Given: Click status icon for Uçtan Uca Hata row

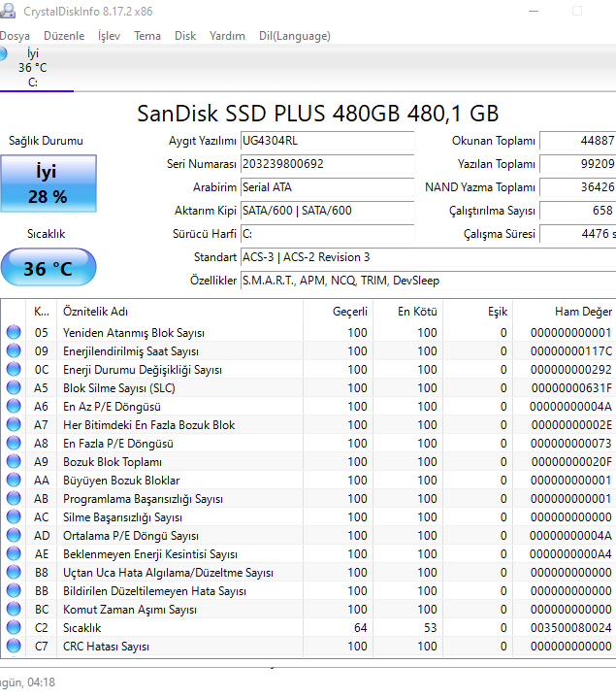Looking at the screenshot, I should 14,573.
